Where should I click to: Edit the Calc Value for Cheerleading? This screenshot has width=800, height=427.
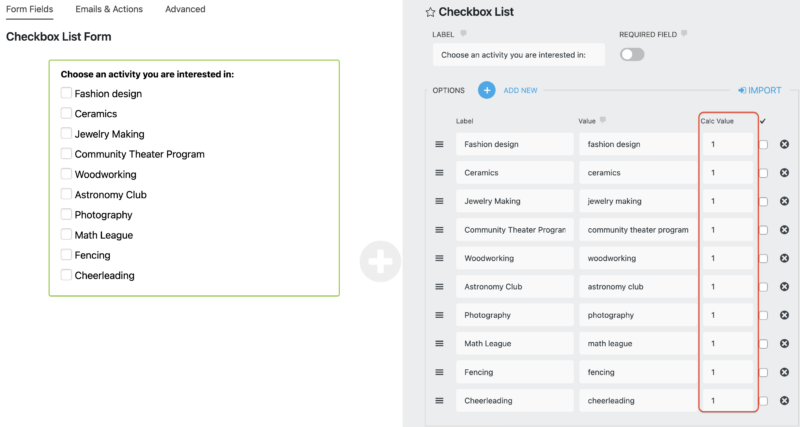pyautogui.click(x=728, y=401)
